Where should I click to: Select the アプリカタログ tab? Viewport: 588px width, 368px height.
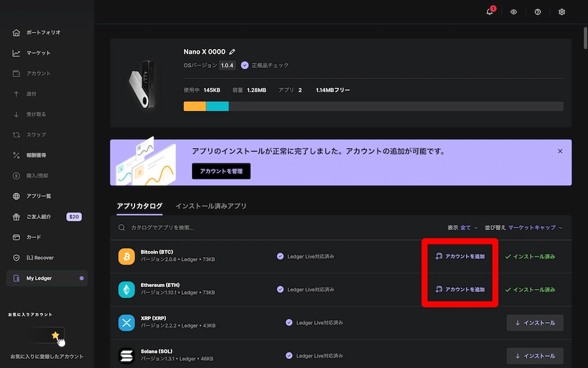pos(139,206)
